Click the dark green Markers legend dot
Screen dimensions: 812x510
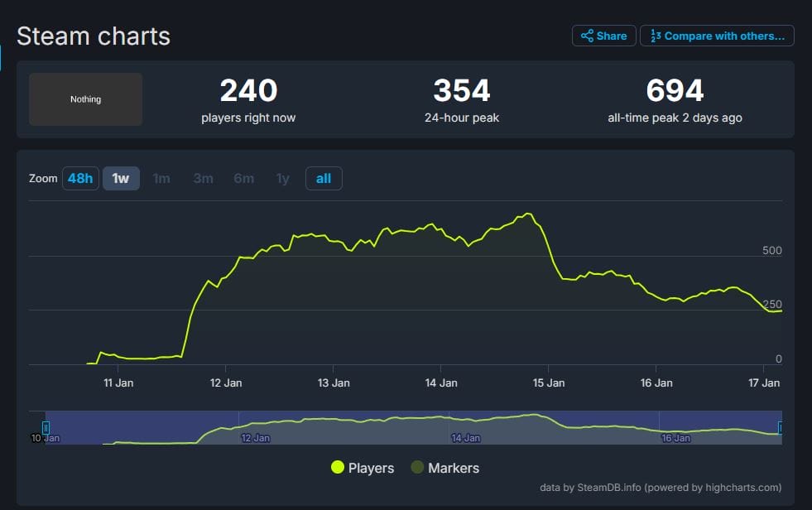pyautogui.click(x=417, y=467)
